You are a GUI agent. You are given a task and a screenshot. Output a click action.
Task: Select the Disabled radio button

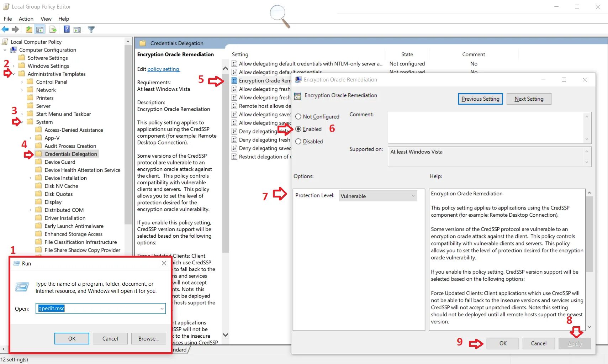coord(298,141)
